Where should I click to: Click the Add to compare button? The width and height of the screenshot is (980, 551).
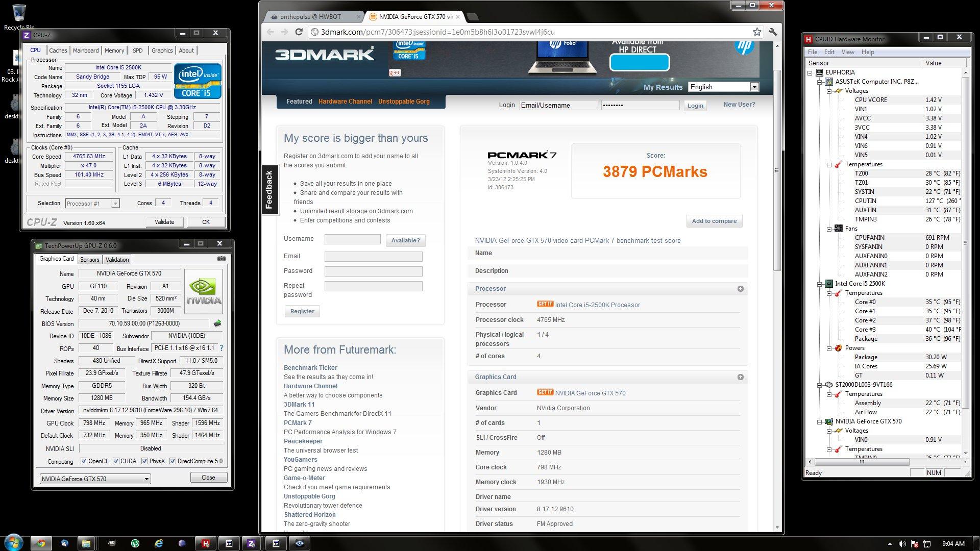tap(714, 221)
